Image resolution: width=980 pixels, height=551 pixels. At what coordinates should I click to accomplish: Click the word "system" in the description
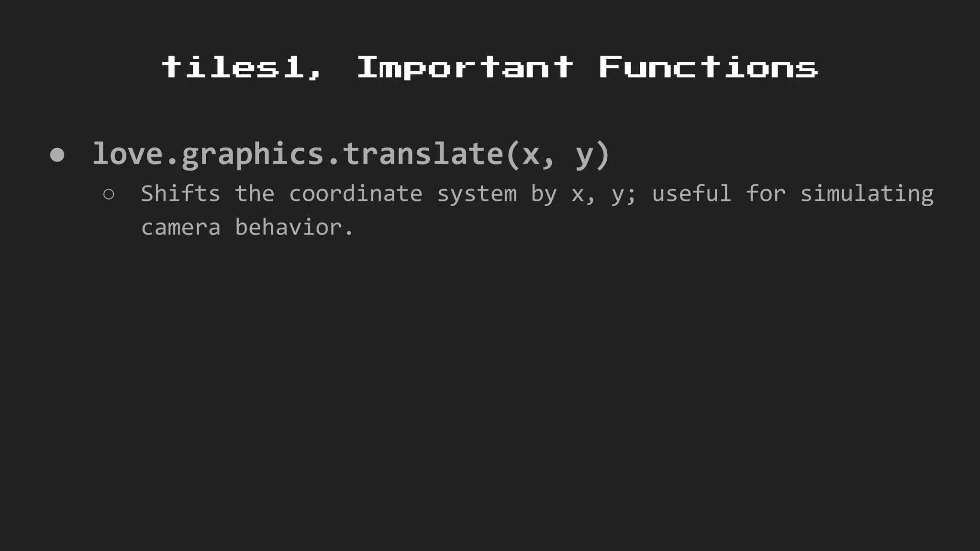[477, 194]
